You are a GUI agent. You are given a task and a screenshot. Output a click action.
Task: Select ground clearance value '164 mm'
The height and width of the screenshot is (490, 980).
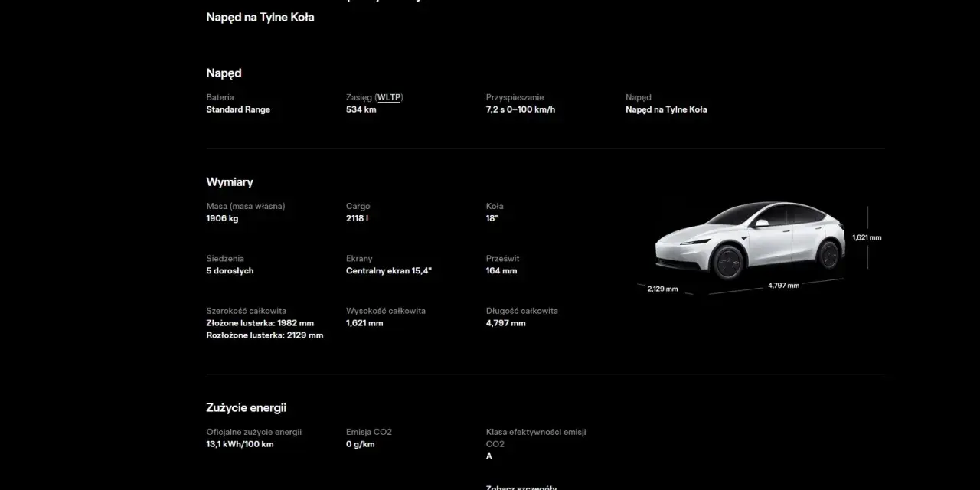[x=501, y=270]
